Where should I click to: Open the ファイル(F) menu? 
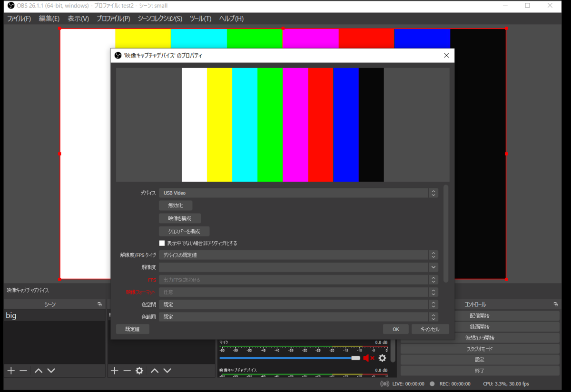[x=19, y=19]
